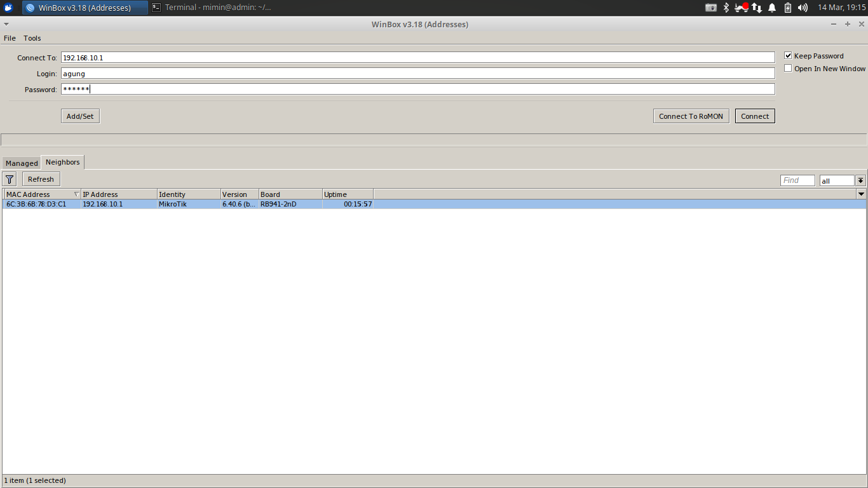
Task: Open the File menu
Action: pyautogui.click(x=10, y=38)
